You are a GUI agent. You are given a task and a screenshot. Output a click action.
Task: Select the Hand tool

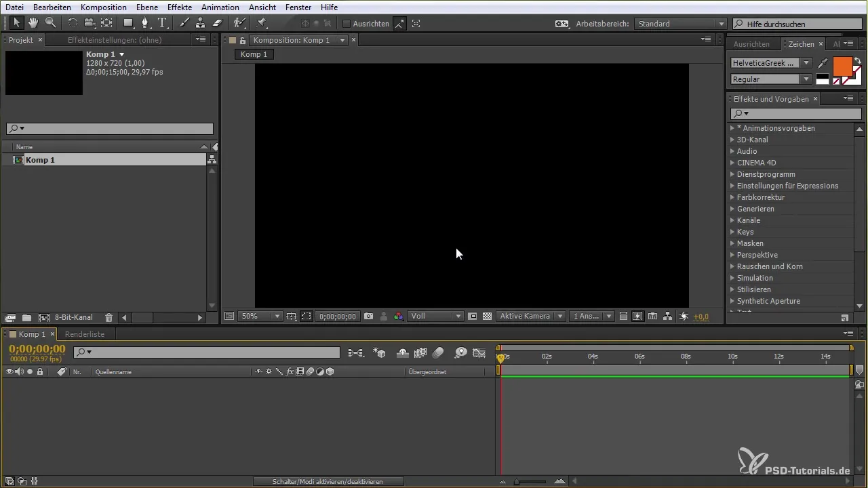(x=33, y=23)
